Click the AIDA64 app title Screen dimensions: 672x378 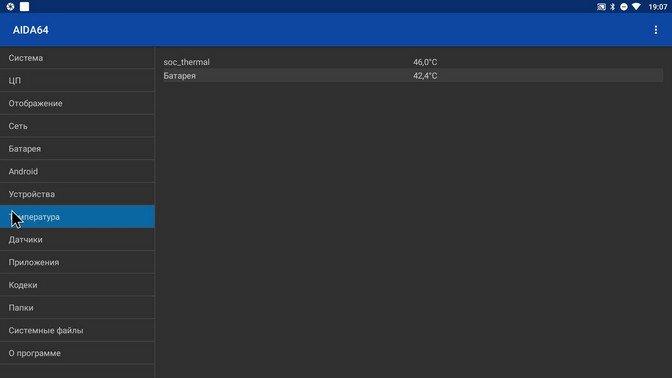[30, 30]
